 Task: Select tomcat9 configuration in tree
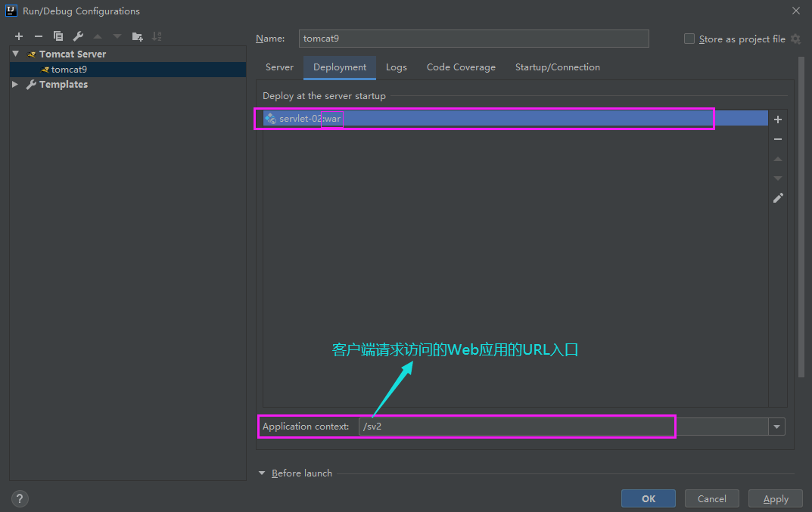[x=127, y=70]
